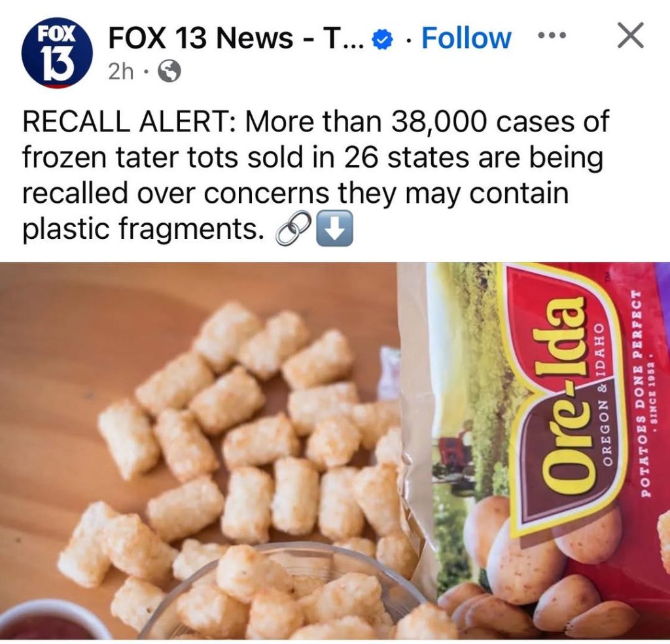
Task: Open the three-dot post options menu
Action: click(551, 35)
